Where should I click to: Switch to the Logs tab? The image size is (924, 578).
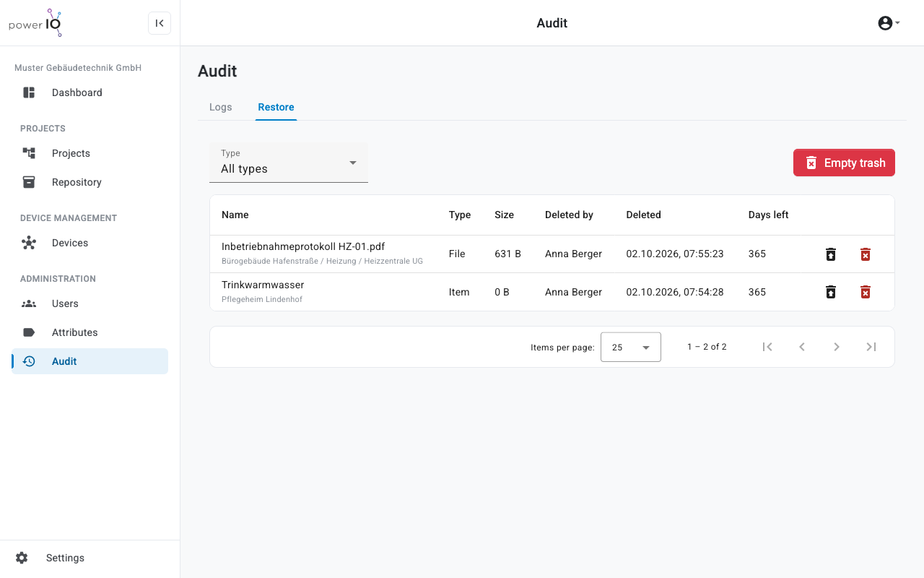coord(221,107)
